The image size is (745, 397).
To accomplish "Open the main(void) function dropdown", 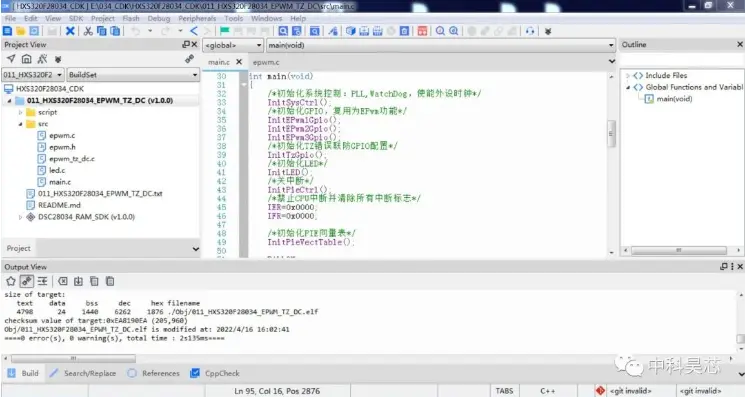I will [x=440, y=46].
